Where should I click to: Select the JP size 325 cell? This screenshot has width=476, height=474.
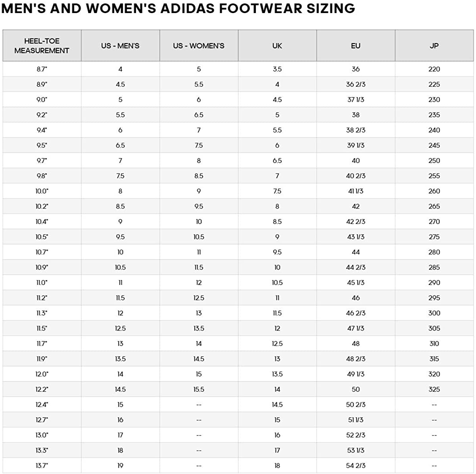434,389
